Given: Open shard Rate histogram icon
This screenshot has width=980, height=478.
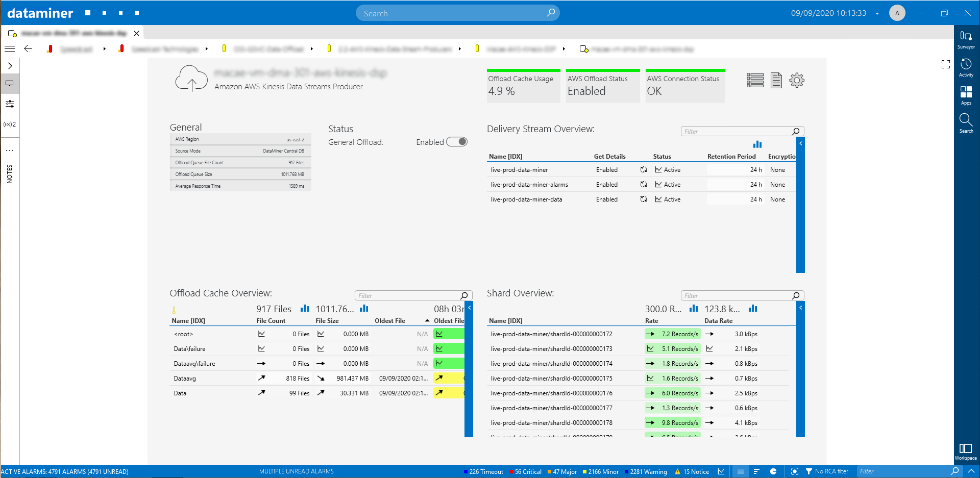Looking at the screenshot, I should [x=694, y=309].
